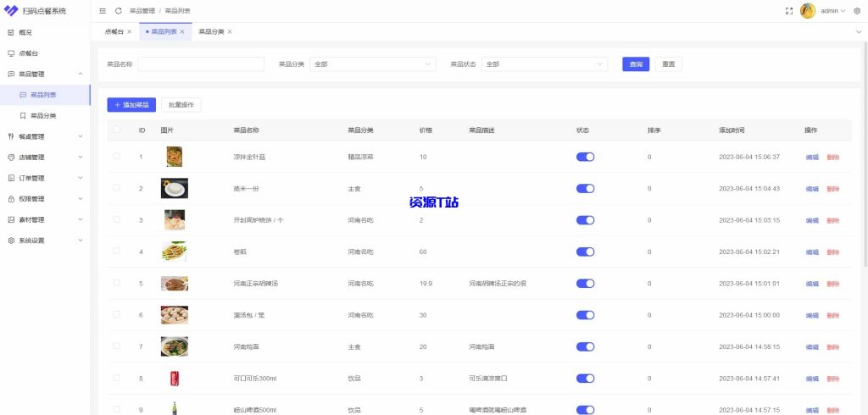
Task: Close the 菜品分类 tab
Action: pos(230,31)
